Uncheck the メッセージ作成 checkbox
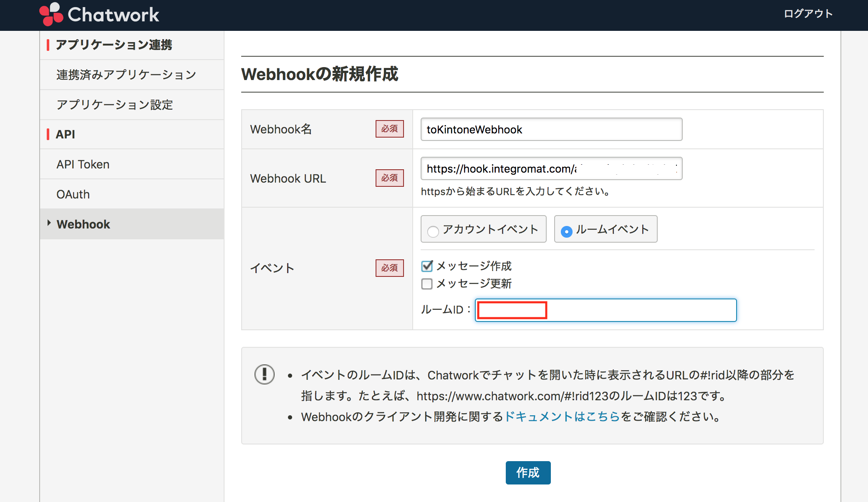 click(x=427, y=266)
